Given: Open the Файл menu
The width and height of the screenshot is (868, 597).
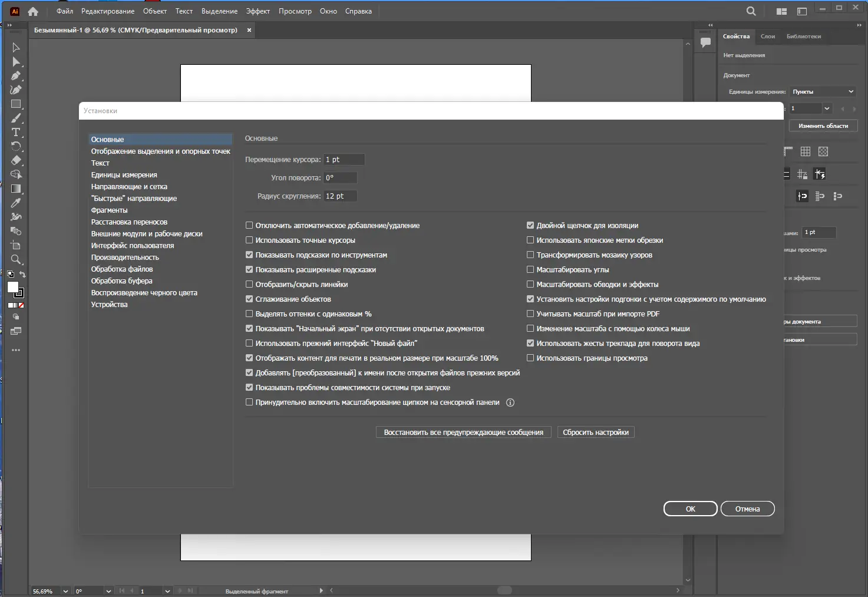Looking at the screenshot, I should point(65,11).
